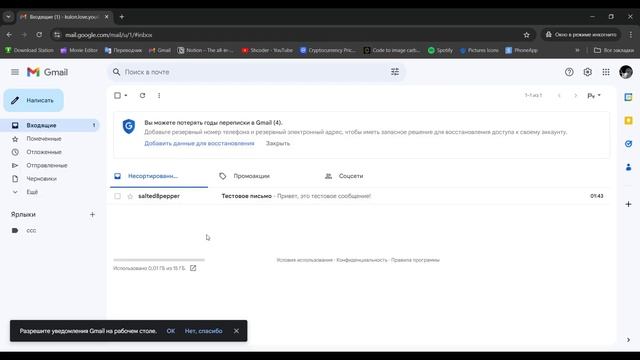The image size is (640, 360).
Task: Click the incognito window indicator
Action: point(581,35)
